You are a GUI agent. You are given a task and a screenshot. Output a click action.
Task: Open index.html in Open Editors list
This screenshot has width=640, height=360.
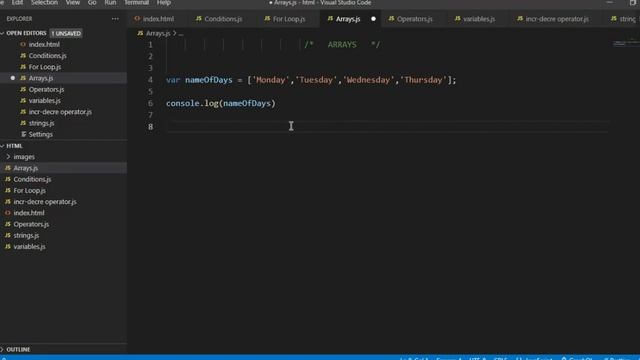click(44, 44)
